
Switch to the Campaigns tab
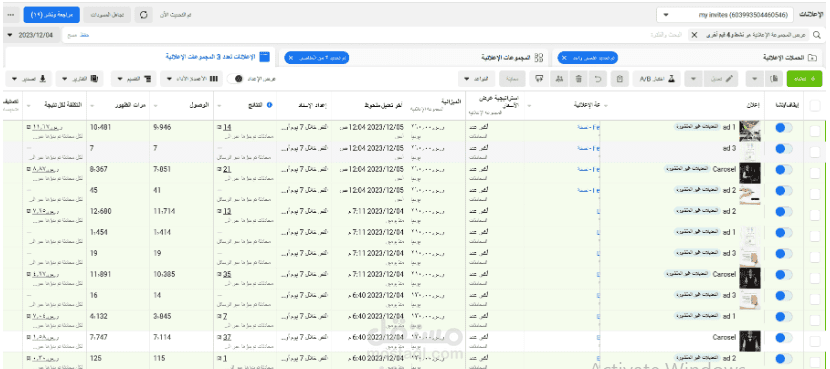pos(687,57)
